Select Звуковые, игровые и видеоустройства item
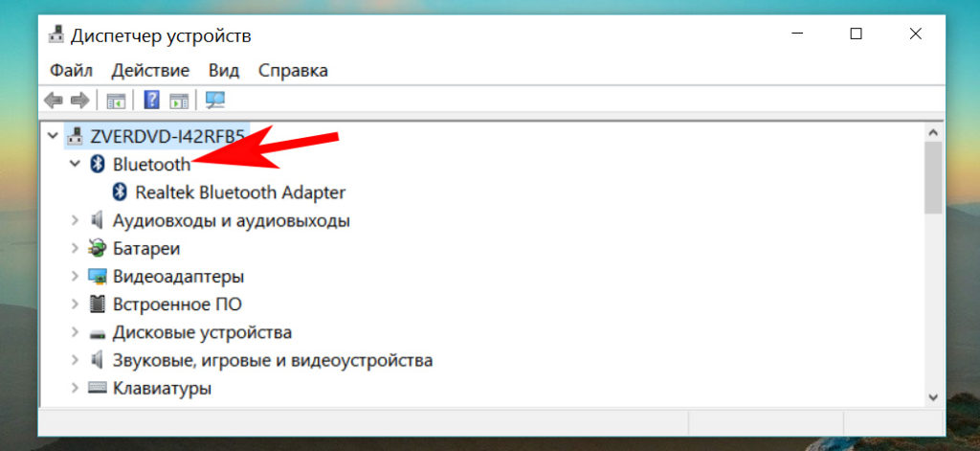This screenshot has height=451, width=980. click(272, 361)
